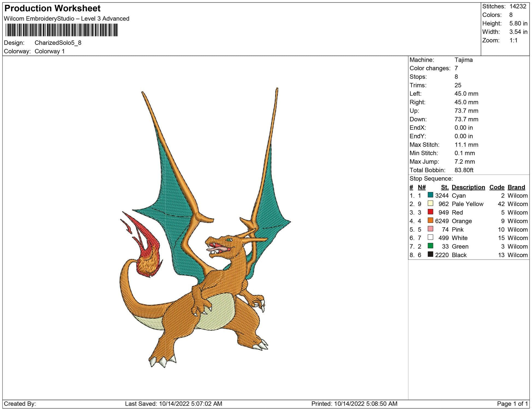Image resolution: width=532 pixels, height=409 pixels.
Task: Click the Description column header
Action: [x=468, y=187]
